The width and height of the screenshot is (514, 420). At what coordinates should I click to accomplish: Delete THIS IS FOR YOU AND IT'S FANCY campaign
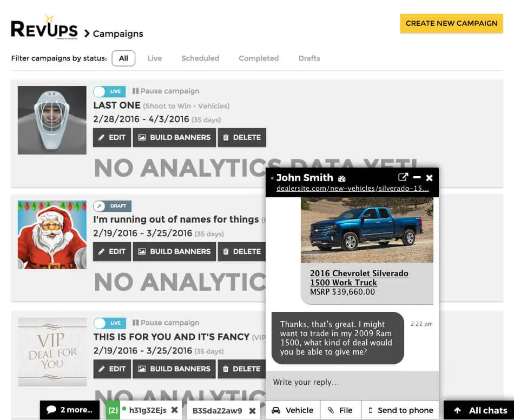pos(242,369)
